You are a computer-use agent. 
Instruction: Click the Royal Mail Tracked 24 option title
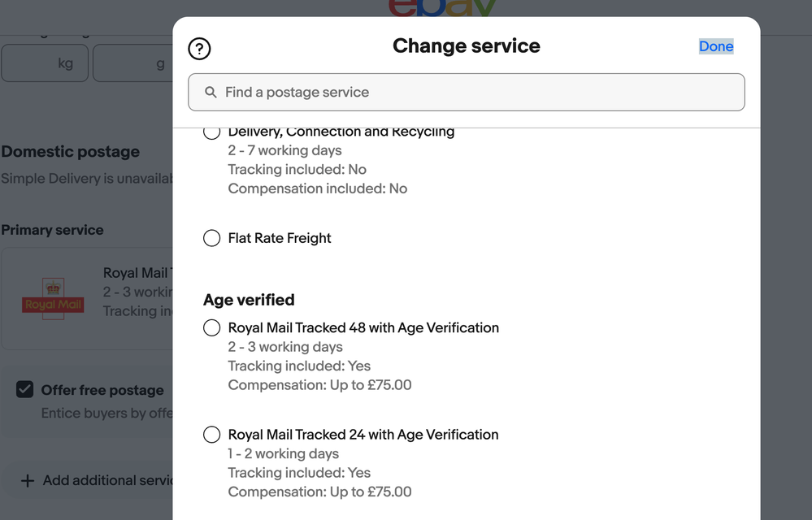(x=363, y=435)
